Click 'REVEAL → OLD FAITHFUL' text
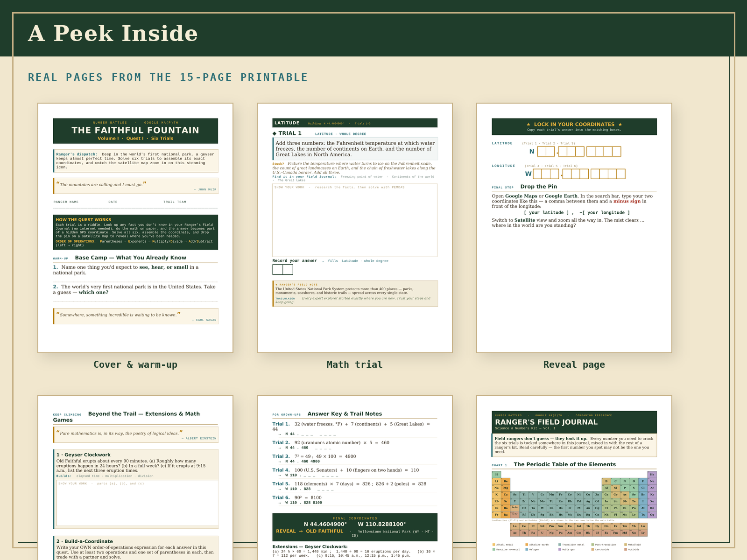747x560 pixels. tap(310, 531)
